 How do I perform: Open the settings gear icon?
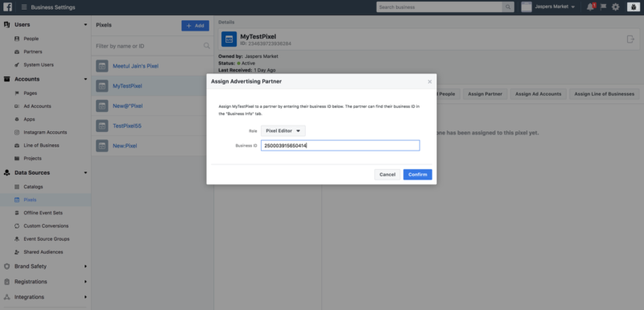point(615,7)
